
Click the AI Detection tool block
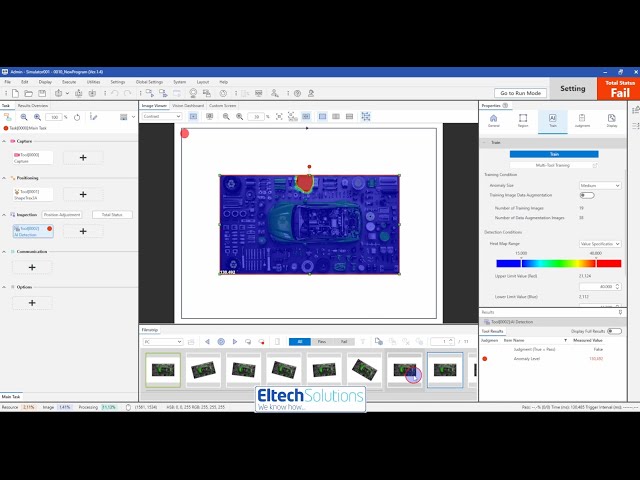32,231
